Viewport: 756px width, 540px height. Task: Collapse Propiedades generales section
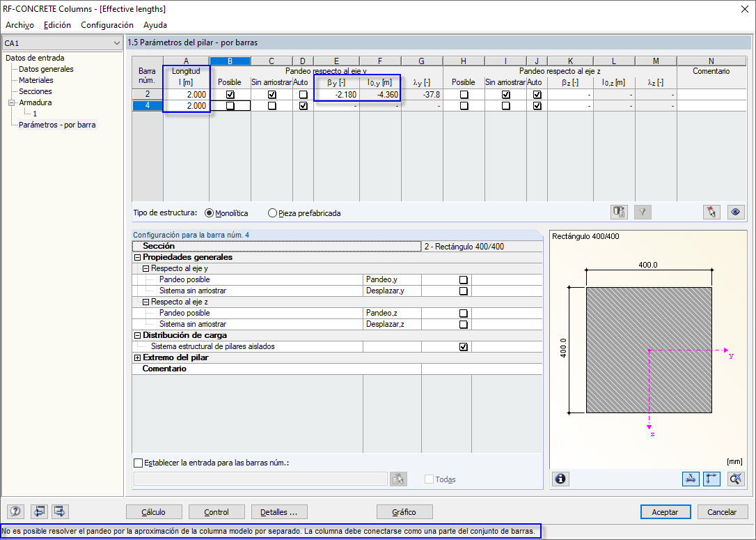[x=137, y=257]
